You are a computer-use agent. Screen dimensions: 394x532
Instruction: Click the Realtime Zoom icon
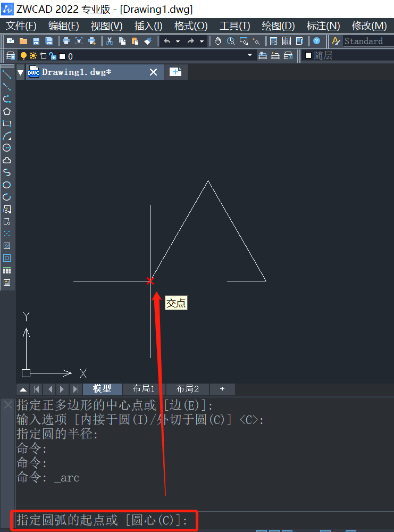231,41
